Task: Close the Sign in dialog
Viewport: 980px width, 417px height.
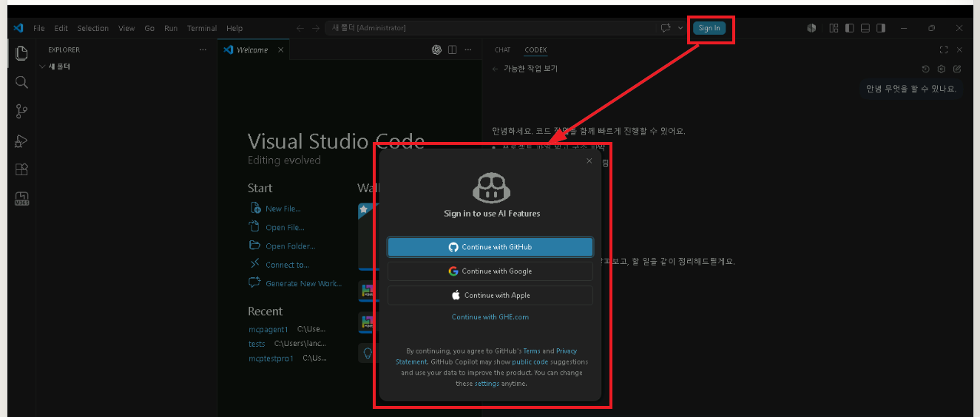Action: [589, 160]
